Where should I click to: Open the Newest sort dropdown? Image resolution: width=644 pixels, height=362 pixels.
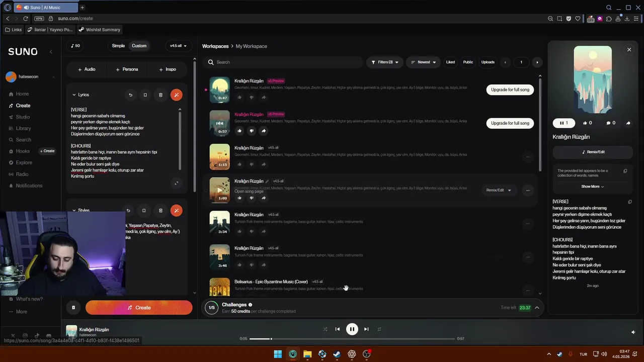click(x=423, y=62)
